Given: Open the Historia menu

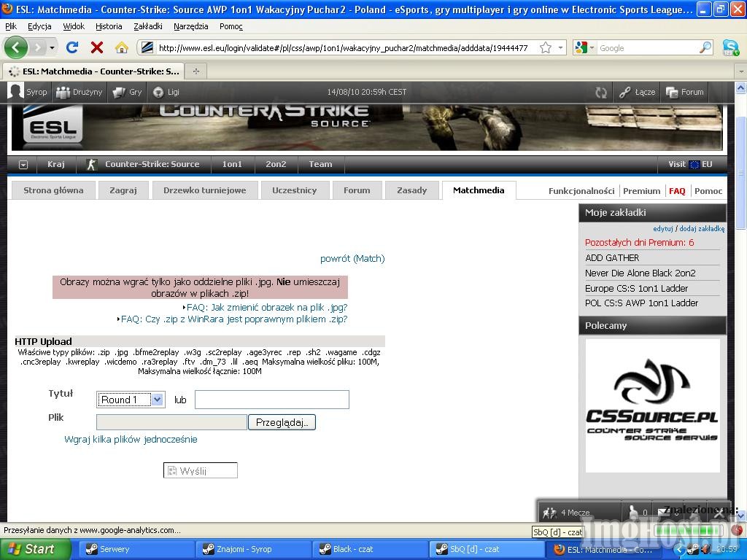Looking at the screenshot, I should pos(109,27).
